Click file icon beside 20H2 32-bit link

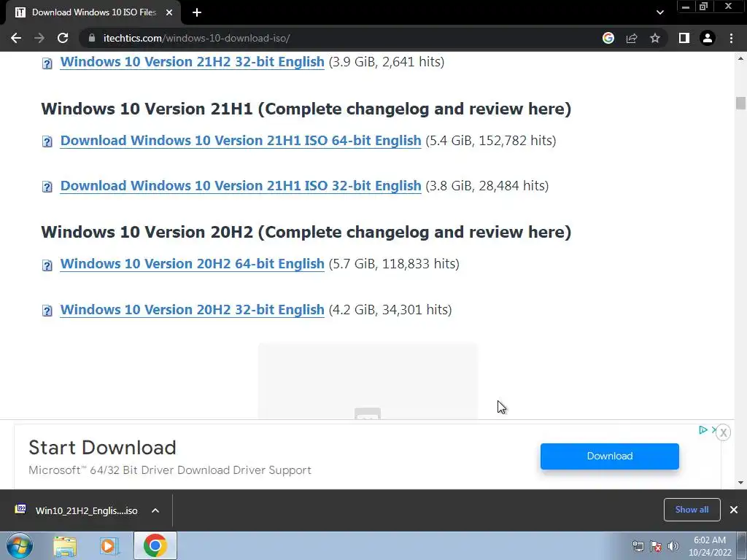47,311
